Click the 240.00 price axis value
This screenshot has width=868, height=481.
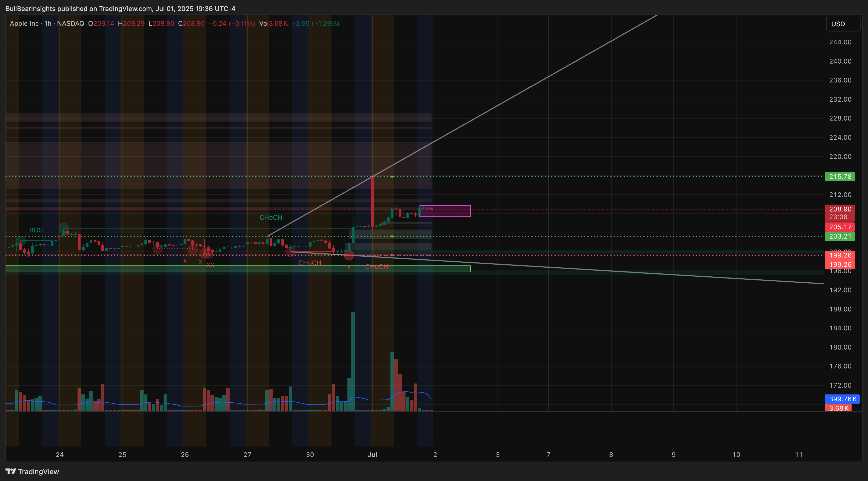click(x=840, y=61)
